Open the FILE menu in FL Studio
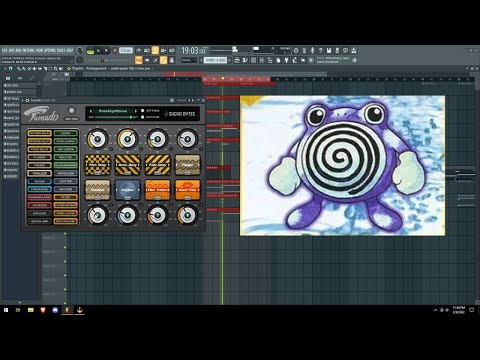 4,50
